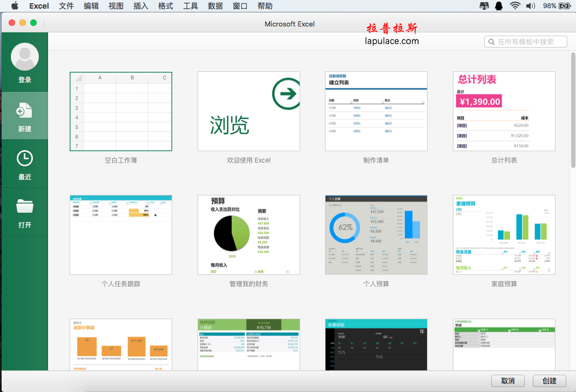The image size is (576, 392).
Task: Click the green arrow in the 浏览 template
Action: 286,93
